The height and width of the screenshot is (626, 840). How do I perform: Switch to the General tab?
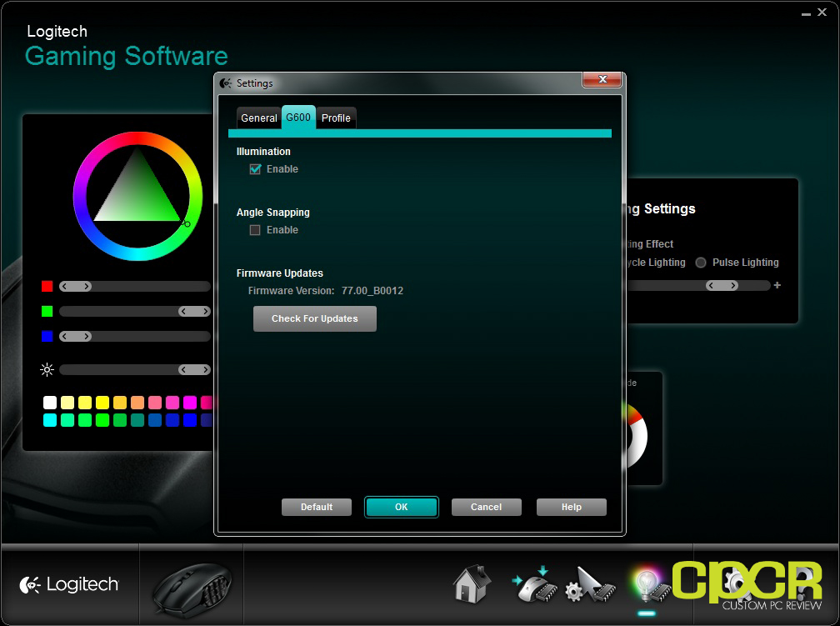click(258, 118)
